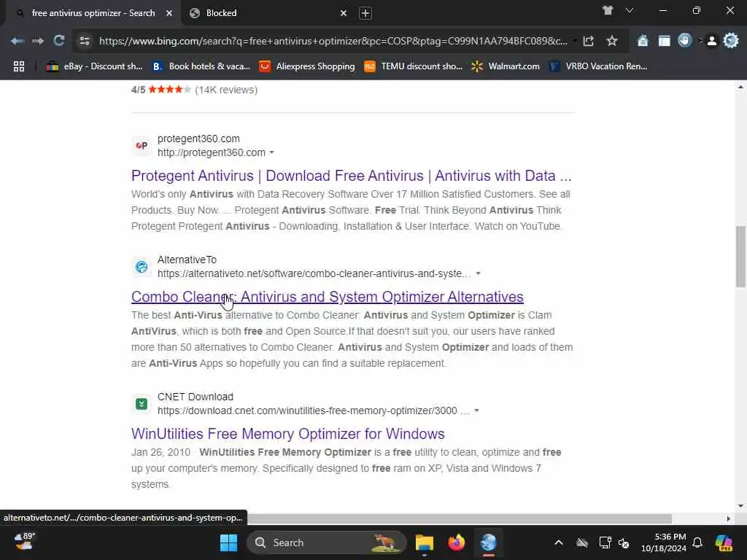Click the CNET Download site favicon
747x560 pixels.
(142, 404)
